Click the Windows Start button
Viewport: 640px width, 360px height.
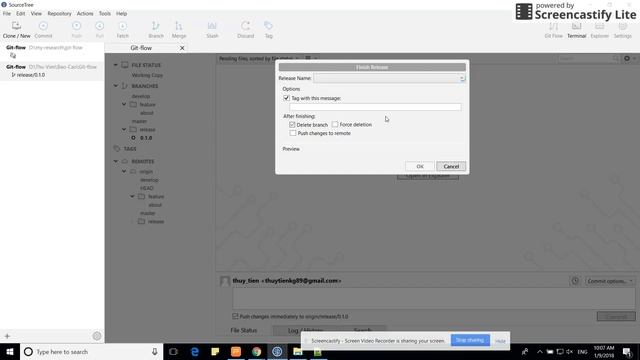(x=10, y=351)
